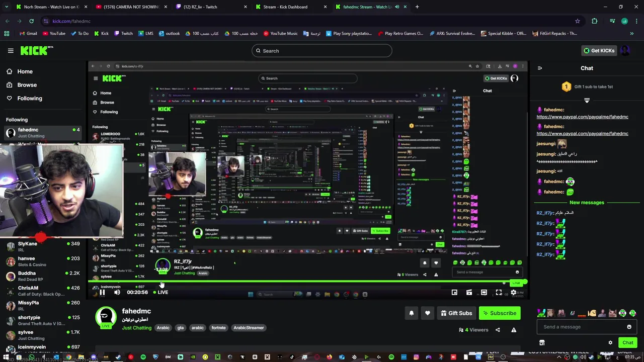Open user profile avatar menu

tap(624, 50)
